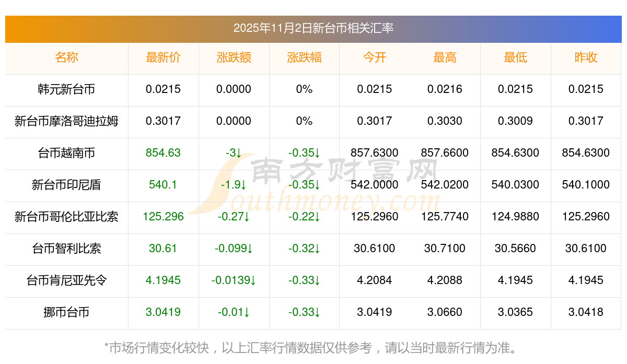Viewport: 627px width, 364px height.
Task: Click the row name '新台币哥伦比亚比索'
Action: [x=66, y=217]
